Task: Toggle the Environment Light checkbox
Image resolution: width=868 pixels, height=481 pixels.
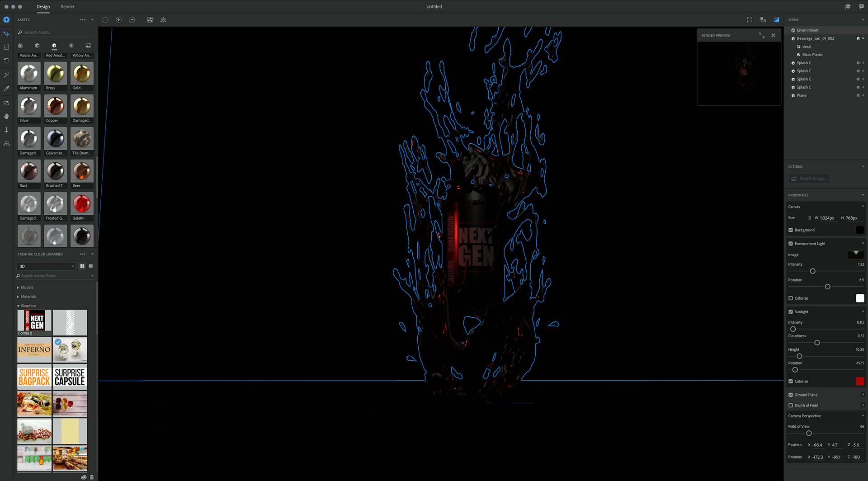Action: 791,244
